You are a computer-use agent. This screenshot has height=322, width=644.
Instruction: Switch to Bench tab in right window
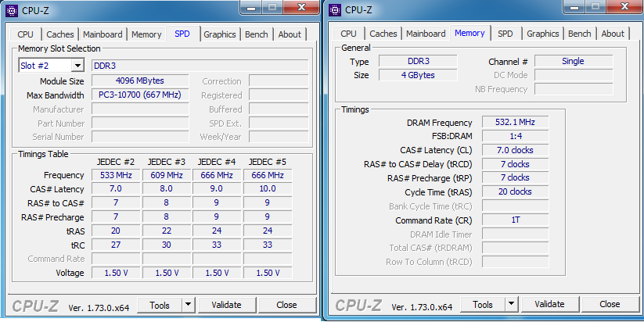point(580,34)
